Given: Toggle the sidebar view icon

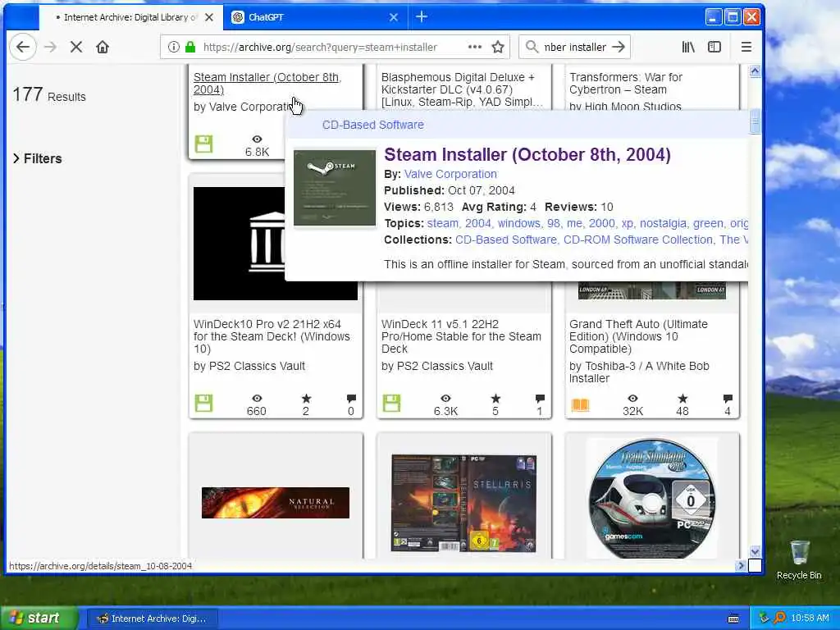Looking at the screenshot, I should (714, 47).
